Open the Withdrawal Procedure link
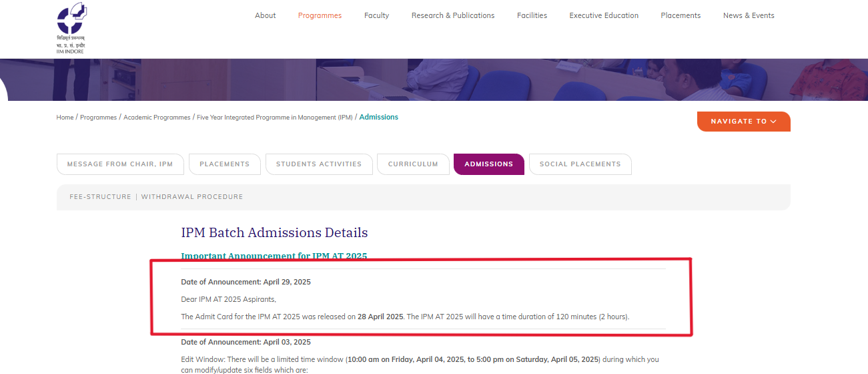Image resolution: width=868 pixels, height=374 pixels. click(x=192, y=197)
